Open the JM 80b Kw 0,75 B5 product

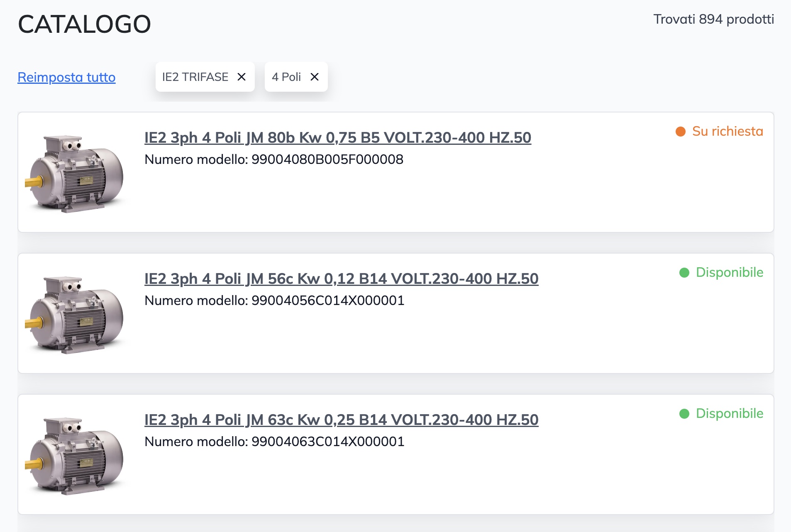coord(337,138)
